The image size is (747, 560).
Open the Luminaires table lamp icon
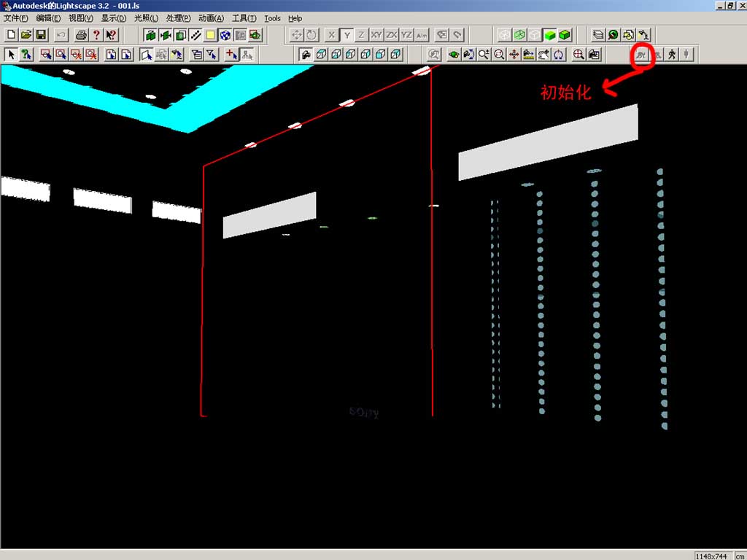[643, 35]
